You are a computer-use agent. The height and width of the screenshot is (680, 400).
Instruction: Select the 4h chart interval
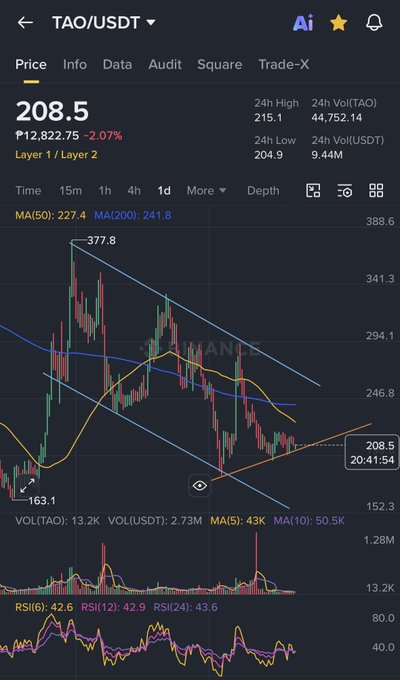tap(134, 191)
